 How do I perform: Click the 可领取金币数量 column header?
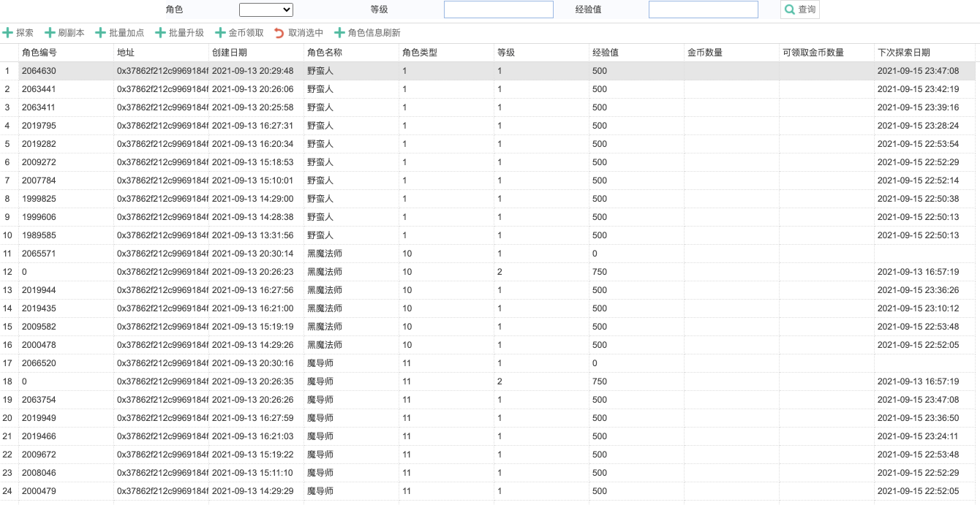click(826, 53)
